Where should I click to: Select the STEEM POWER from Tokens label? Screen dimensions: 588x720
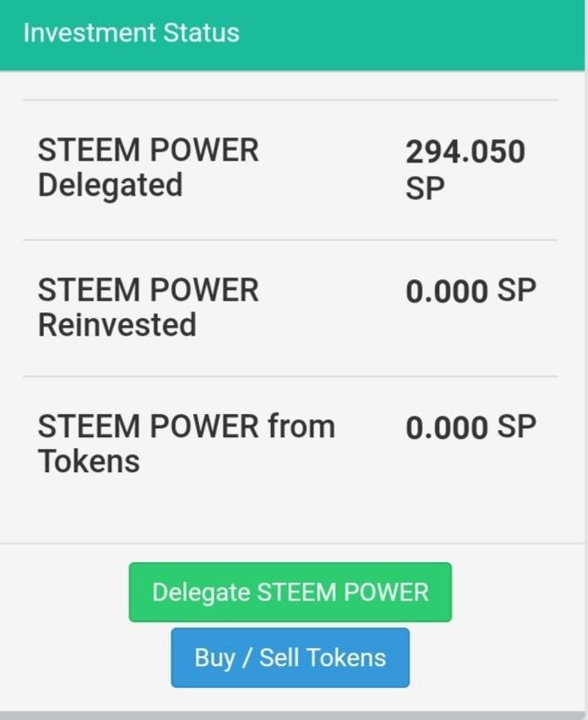coord(186,443)
